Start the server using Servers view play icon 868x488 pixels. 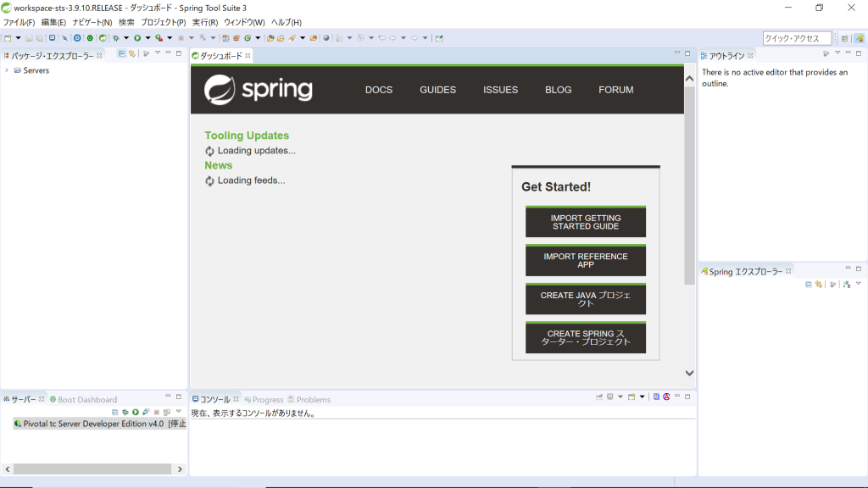pyautogui.click(x=136, y=413)
